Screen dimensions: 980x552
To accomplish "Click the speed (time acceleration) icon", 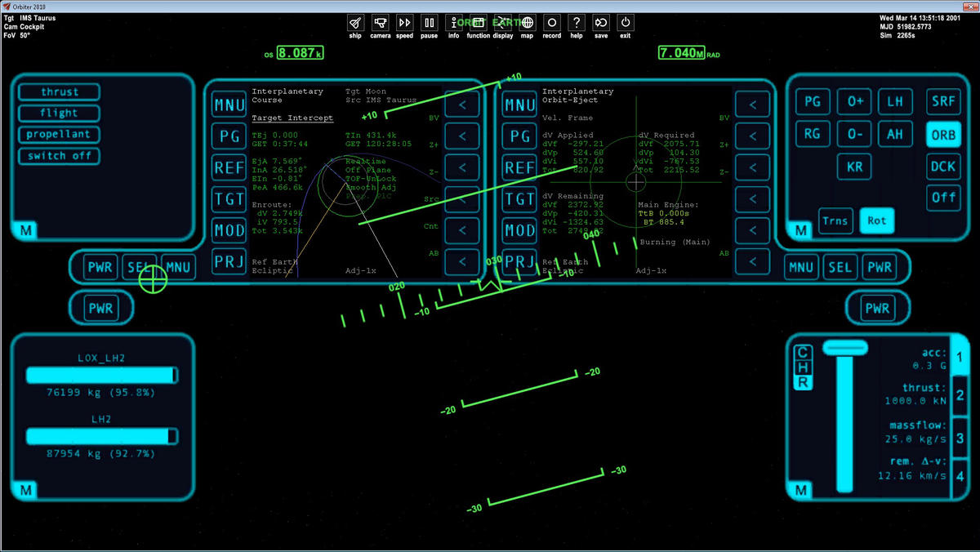I will (x=404, y=23).
